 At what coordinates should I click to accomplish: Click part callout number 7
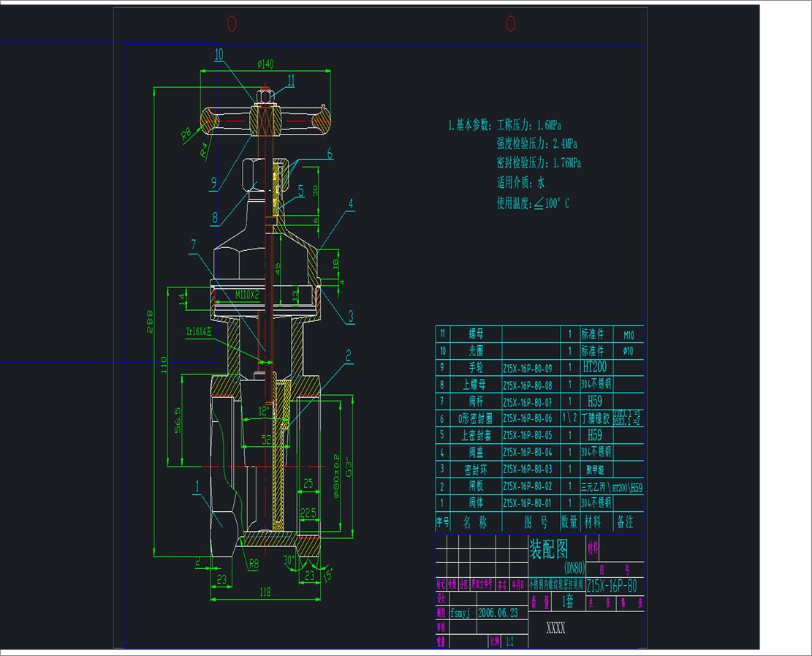(x=193, y=245)
